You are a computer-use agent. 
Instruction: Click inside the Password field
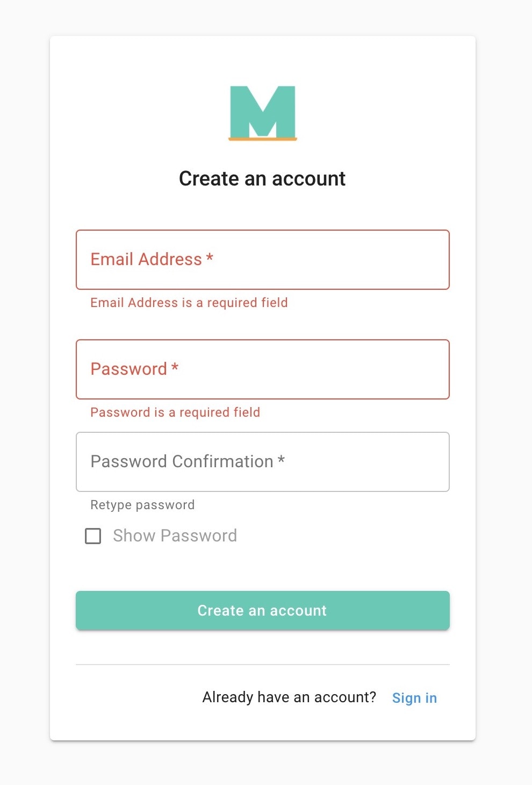pyautogui.click(x=262, y=369)
